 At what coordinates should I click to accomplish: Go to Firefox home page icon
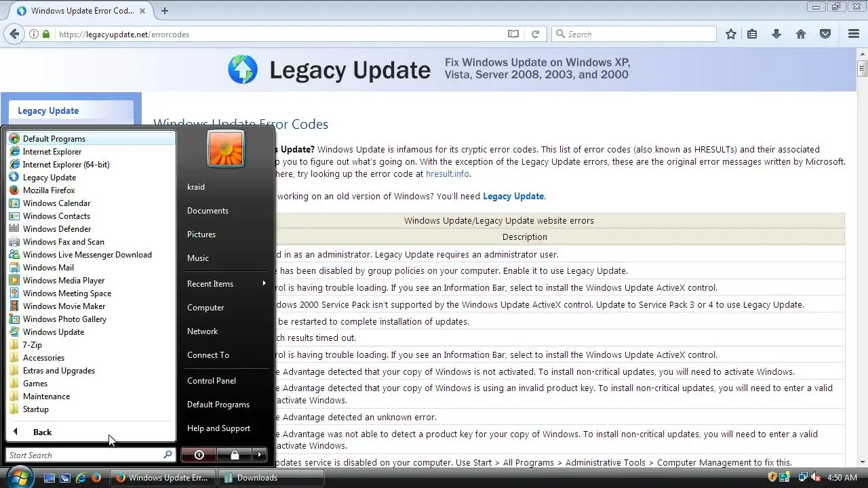tap(801, 34)
